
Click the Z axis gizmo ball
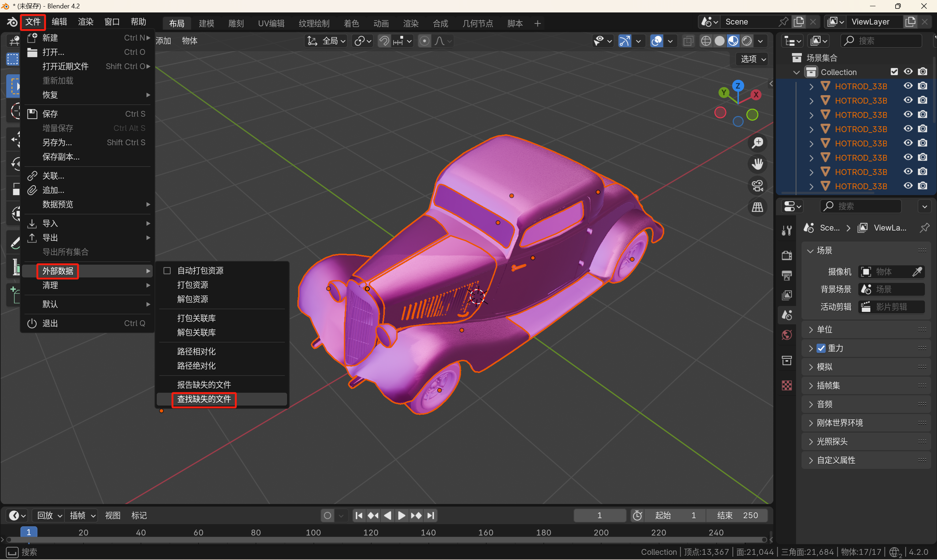coord(738,86)
